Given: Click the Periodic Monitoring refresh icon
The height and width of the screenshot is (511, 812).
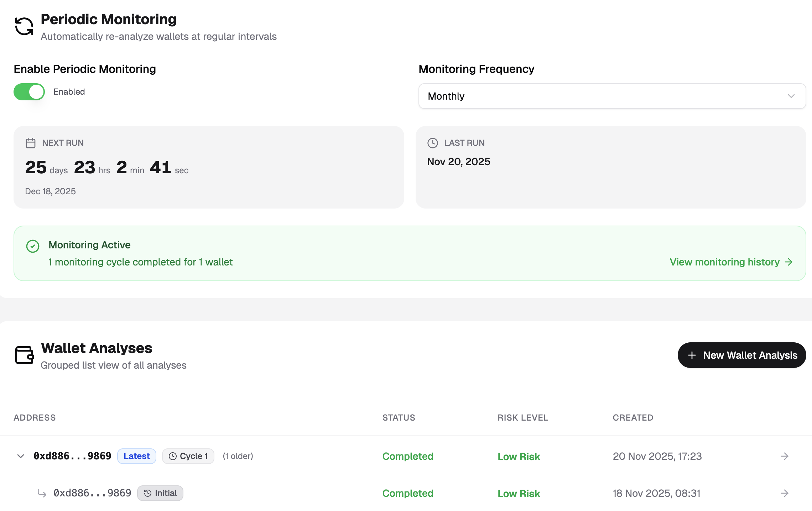Looking at the screenshot, I should [x=24, y=27].
